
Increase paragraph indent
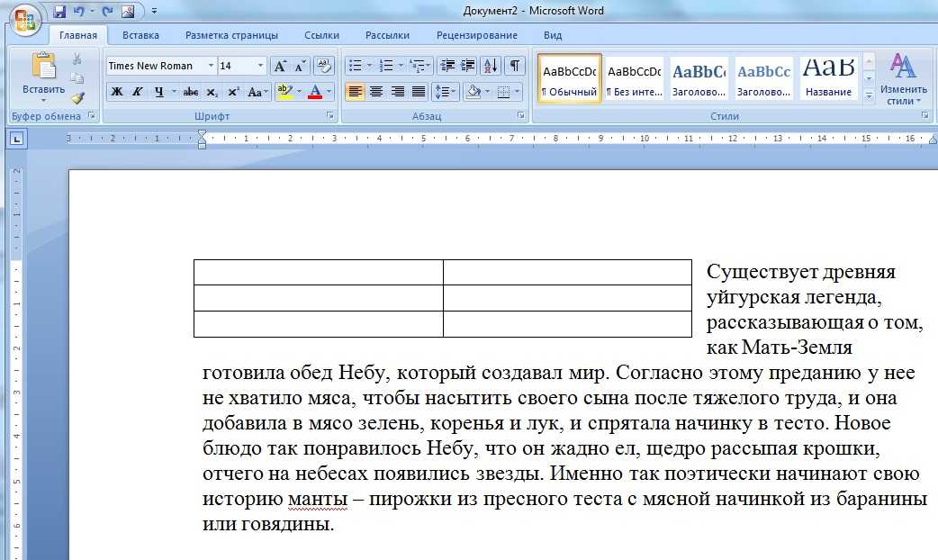point(468,66)
